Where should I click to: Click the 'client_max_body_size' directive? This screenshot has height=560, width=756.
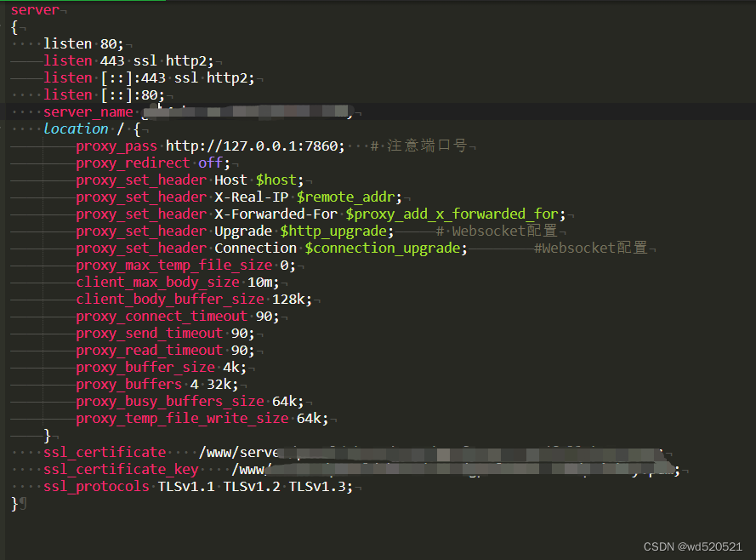(157, 283)
